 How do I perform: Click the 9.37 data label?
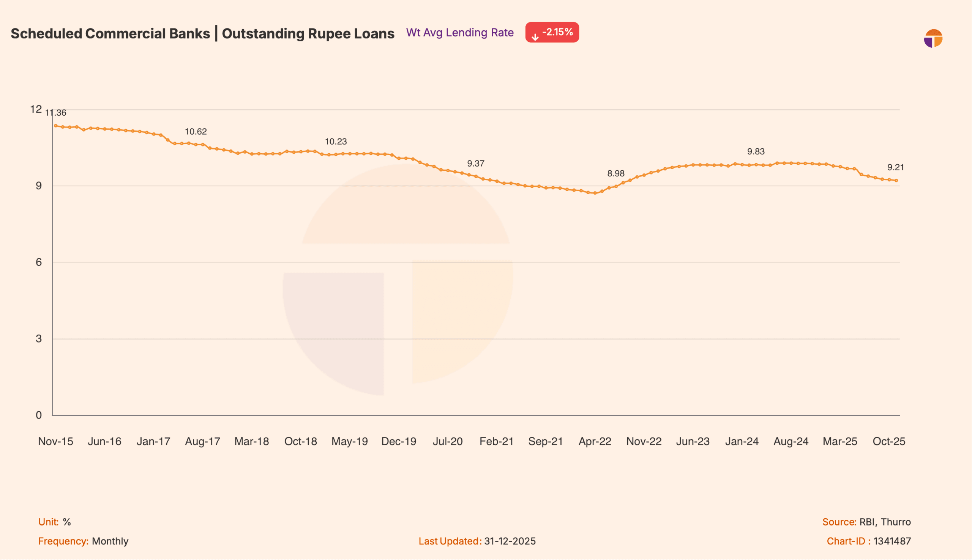[x=476, y=164]
